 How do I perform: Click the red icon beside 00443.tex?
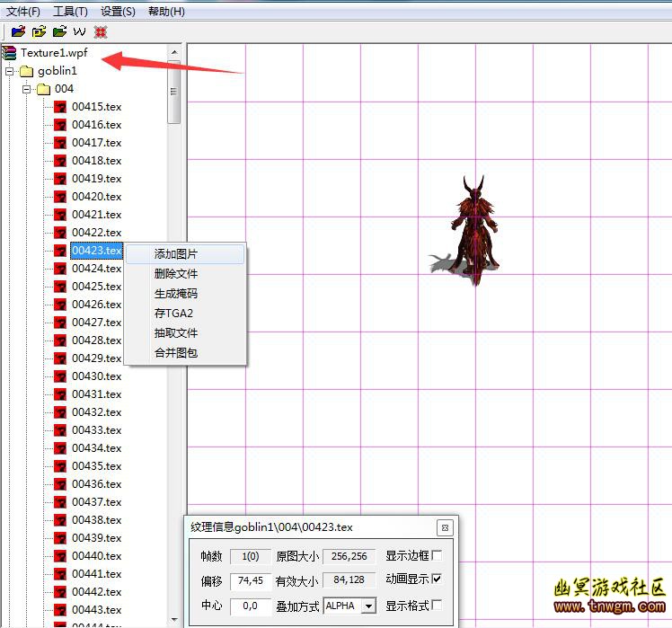coord(60,610)
